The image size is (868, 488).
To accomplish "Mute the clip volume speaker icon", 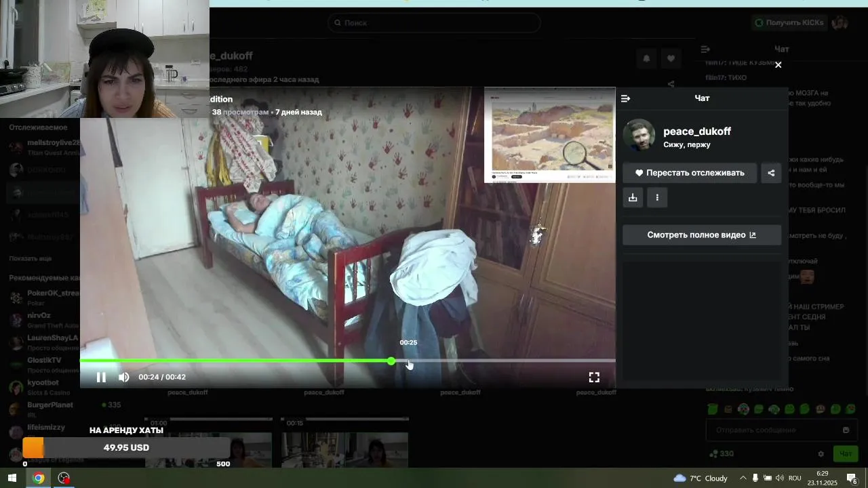I will click(123, 378).
